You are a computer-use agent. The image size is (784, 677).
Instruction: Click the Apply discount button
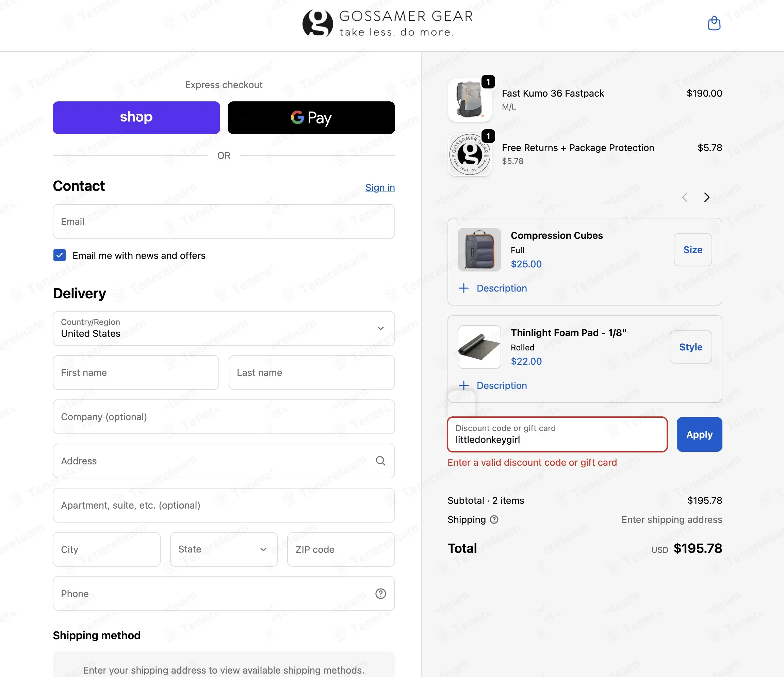pos(699,434)
